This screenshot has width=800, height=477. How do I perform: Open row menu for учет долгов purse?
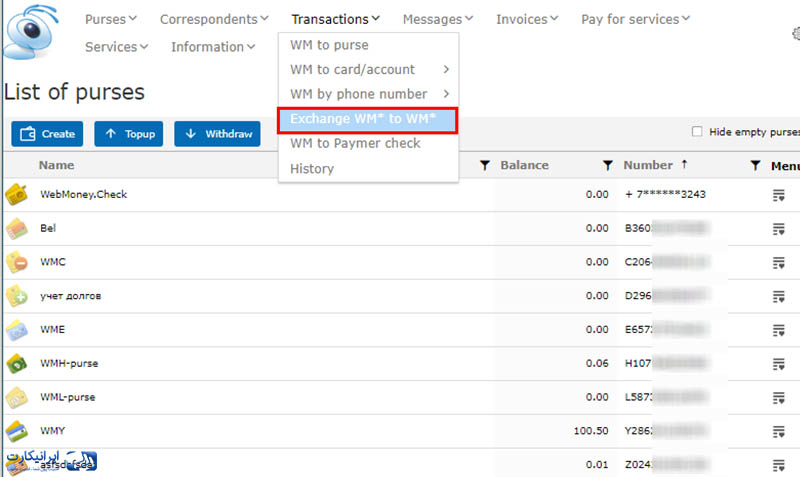(x=779, y=296)
